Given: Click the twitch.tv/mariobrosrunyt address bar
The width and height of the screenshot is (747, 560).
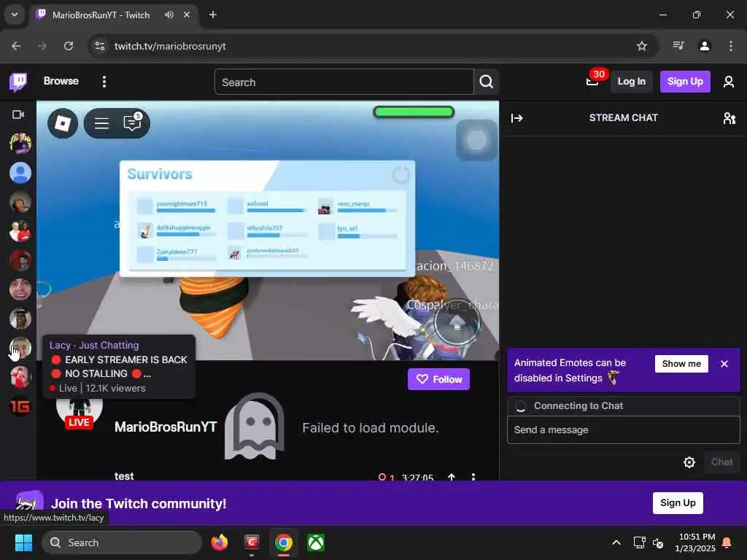Looking at the screenshot, I should [x=170, y=46].
